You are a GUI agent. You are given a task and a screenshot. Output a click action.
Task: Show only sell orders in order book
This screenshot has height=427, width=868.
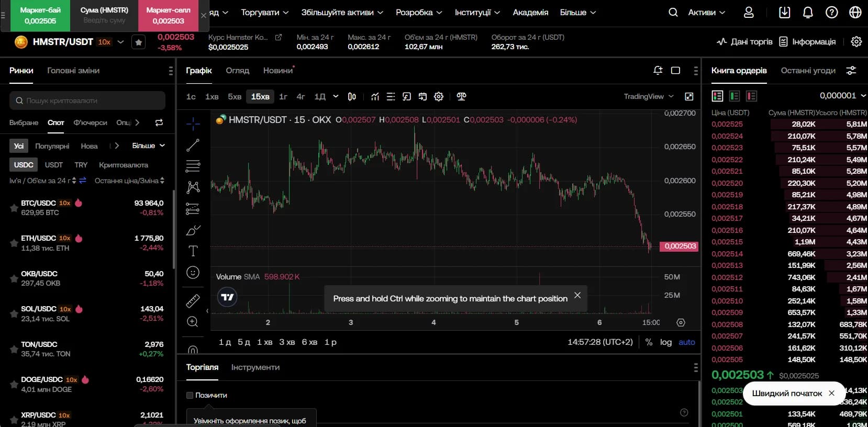pyautogui.click(x=751, y=96)
